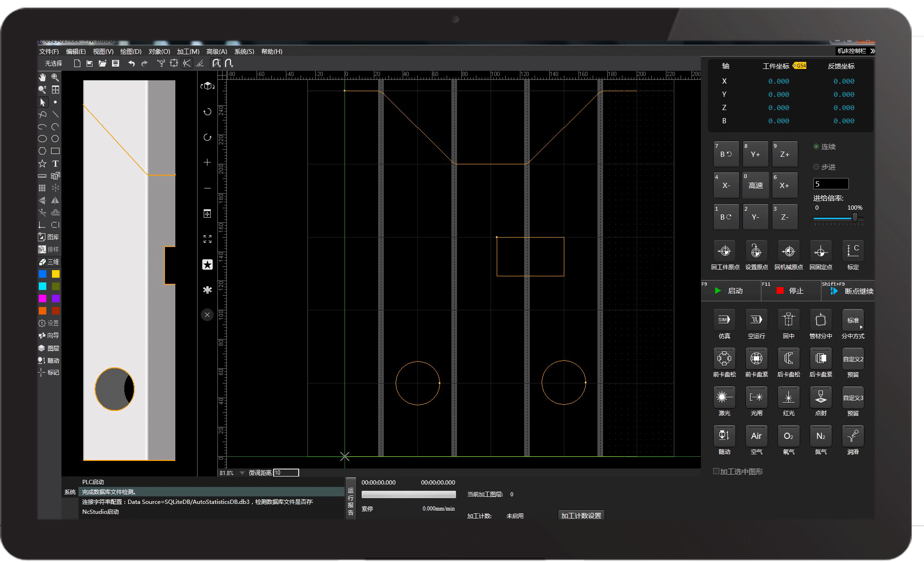Viewport: 924px width, 562px height.
Task: Undo the last action
Action: (131, 63)
